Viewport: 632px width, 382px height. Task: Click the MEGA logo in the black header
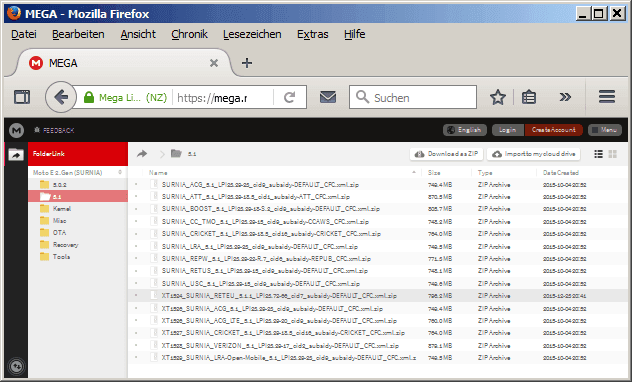16,130
